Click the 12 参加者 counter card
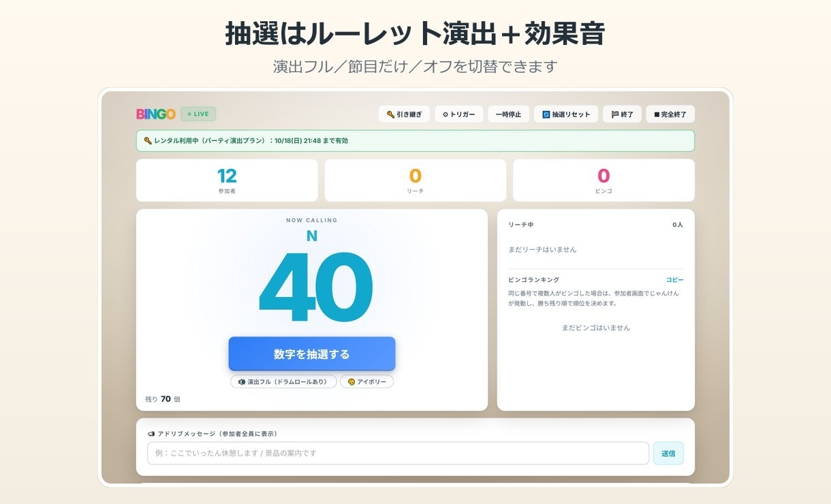The width and height of the screenshot is (831, 504). click(x=227, y=180)
